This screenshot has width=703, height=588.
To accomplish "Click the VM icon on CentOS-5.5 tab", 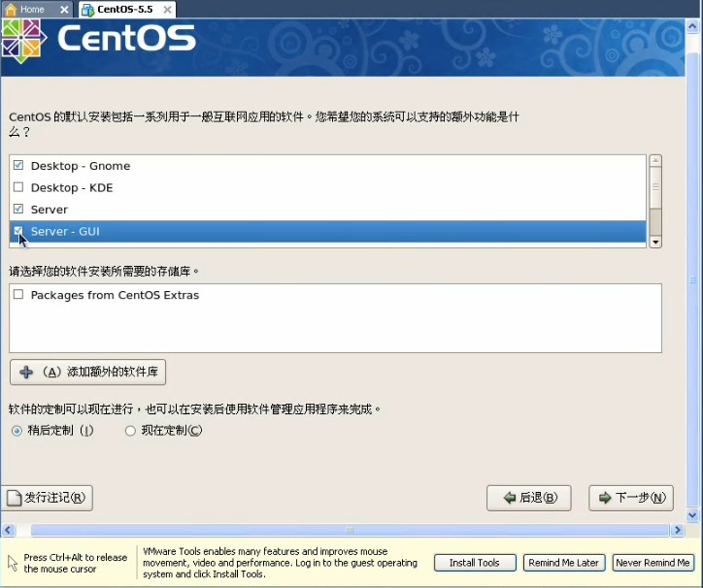I will tap(87, 10).
